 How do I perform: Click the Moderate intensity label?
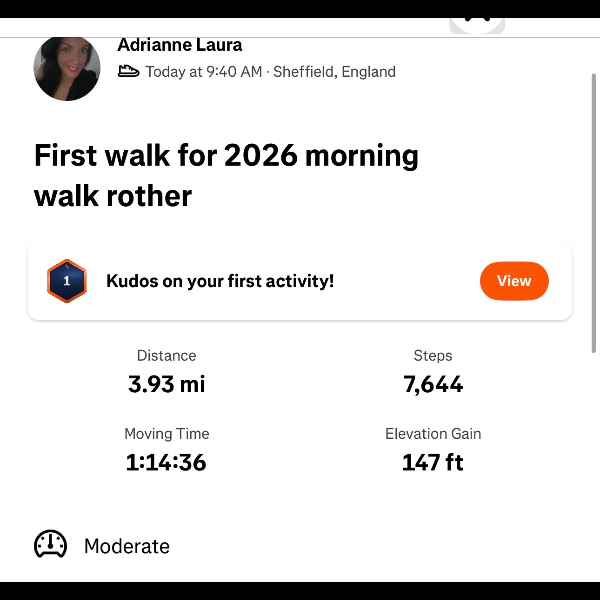127,546
